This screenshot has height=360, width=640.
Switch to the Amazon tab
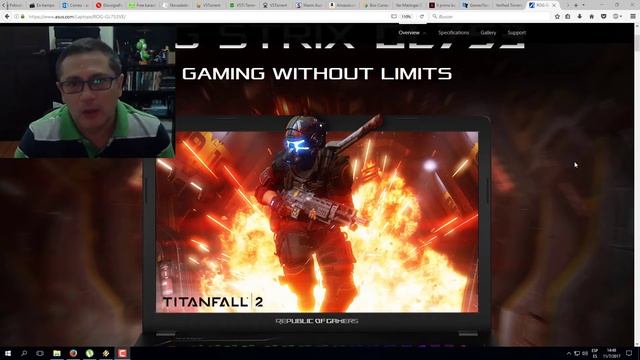tap(343, 5)
